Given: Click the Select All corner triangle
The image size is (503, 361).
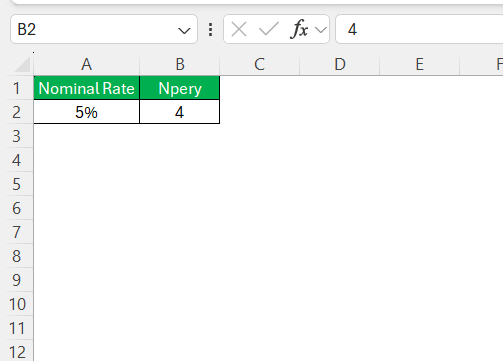Looking at the screenshot, I should [x=23, y=64].
